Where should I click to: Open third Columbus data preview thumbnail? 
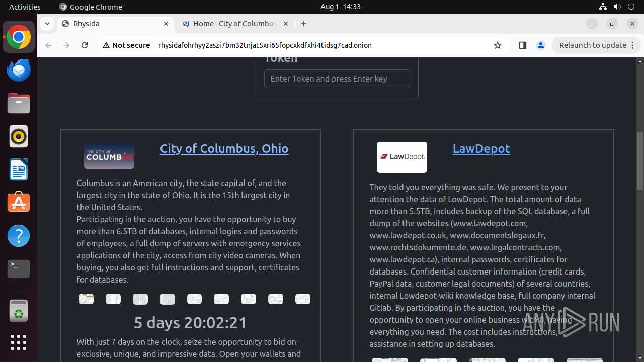pyautogui.click(x=140, y=299)
